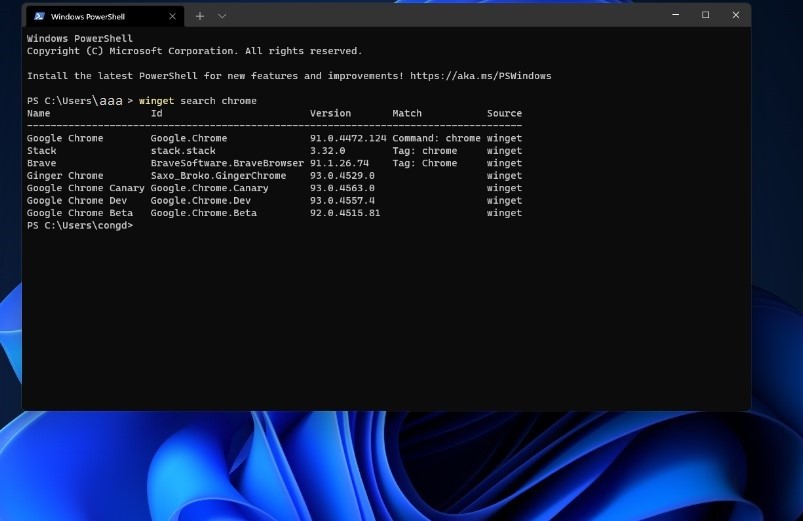The height and width of the screenshot is (521, 803).
Task: Click the empty prompt PS C:\Users\congd>
Action: click(79, 225)
